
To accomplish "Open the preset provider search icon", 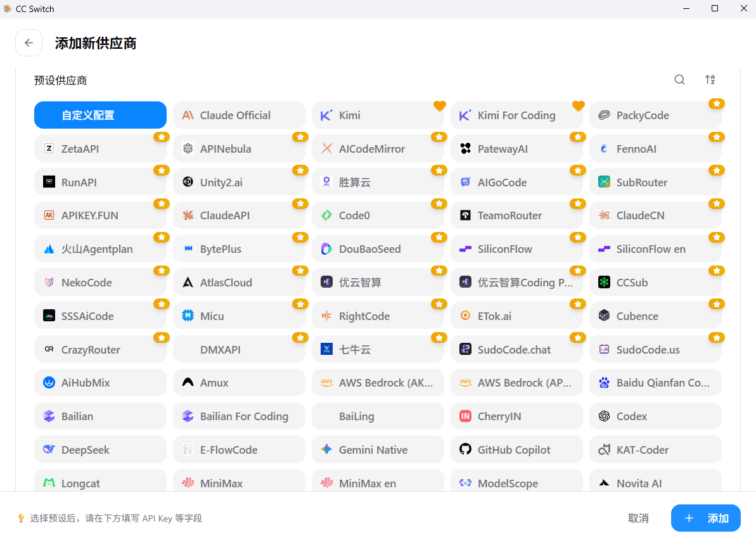I will pos(679,80).
